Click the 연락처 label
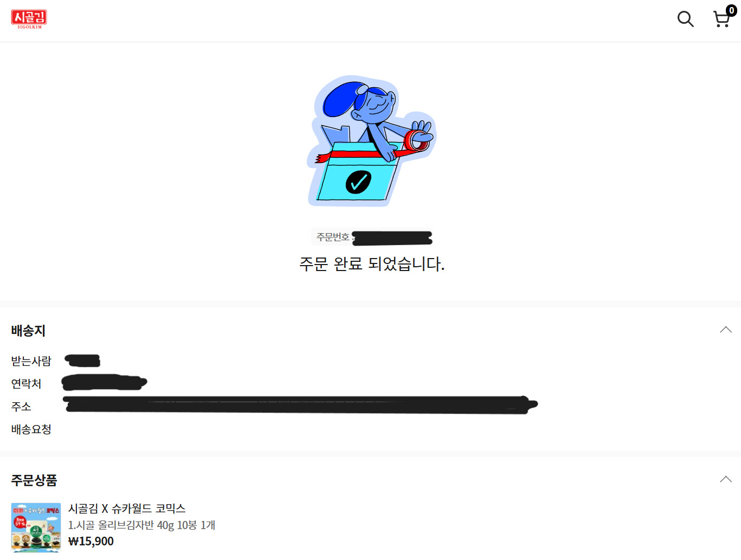 coord(26,384)
